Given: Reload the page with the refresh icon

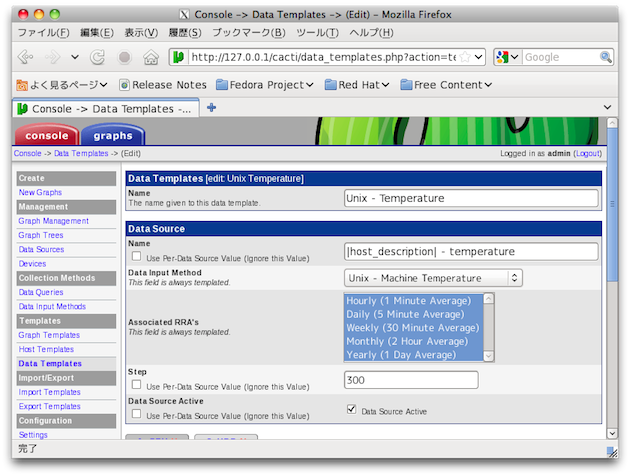Looking at the screenshot, I should coord(99,57).
